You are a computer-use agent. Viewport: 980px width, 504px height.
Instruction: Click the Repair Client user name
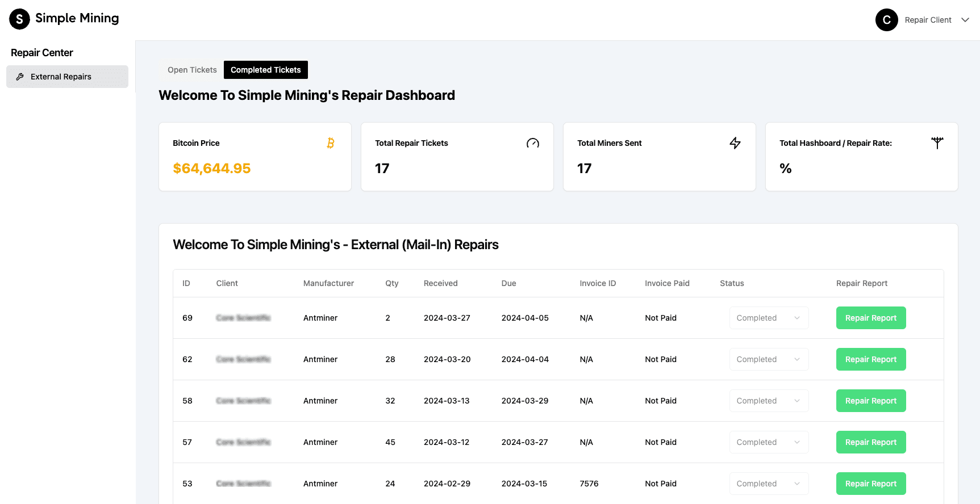click(928, 20)
